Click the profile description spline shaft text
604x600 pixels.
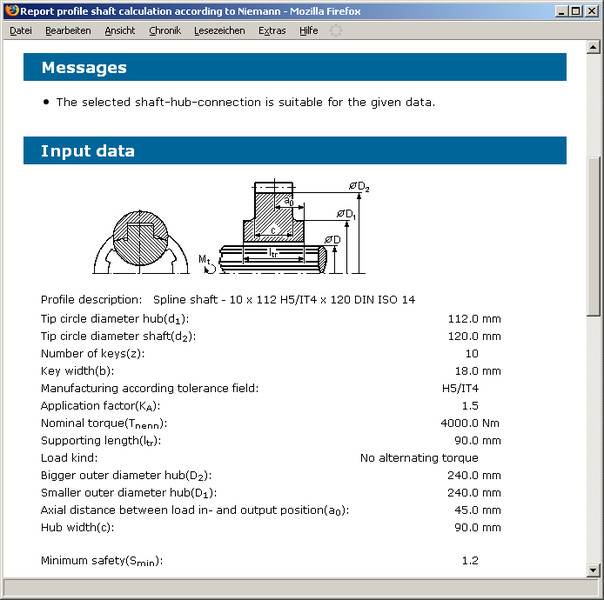click(284, 299)
